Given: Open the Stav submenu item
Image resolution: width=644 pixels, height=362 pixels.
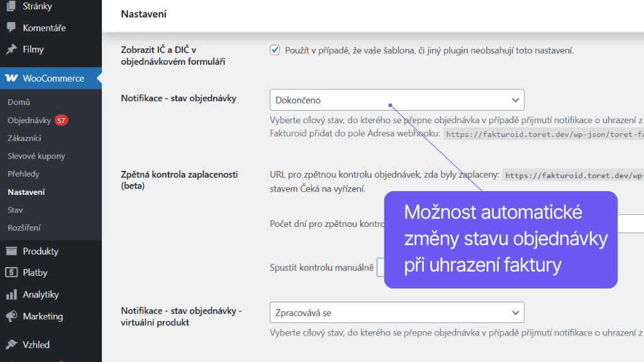Looking at the screenshot, I should point(15,210).
